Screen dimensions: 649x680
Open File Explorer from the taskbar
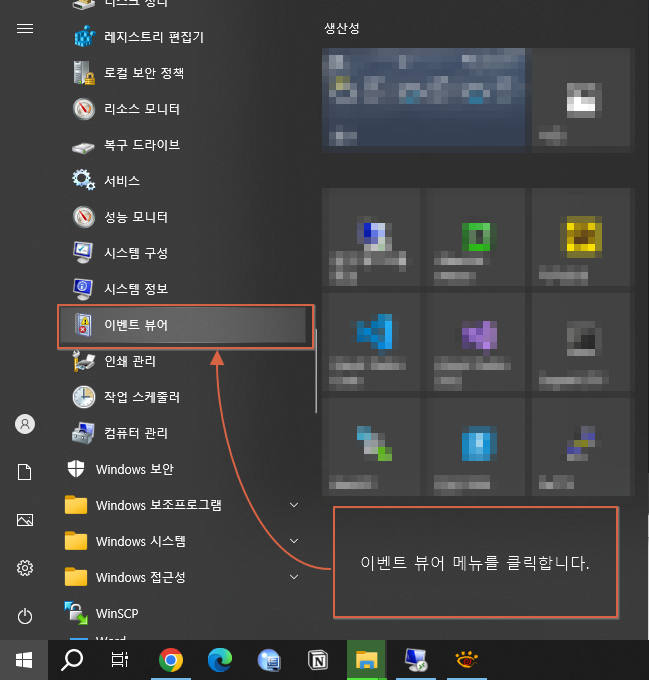[x=366, y=660]
